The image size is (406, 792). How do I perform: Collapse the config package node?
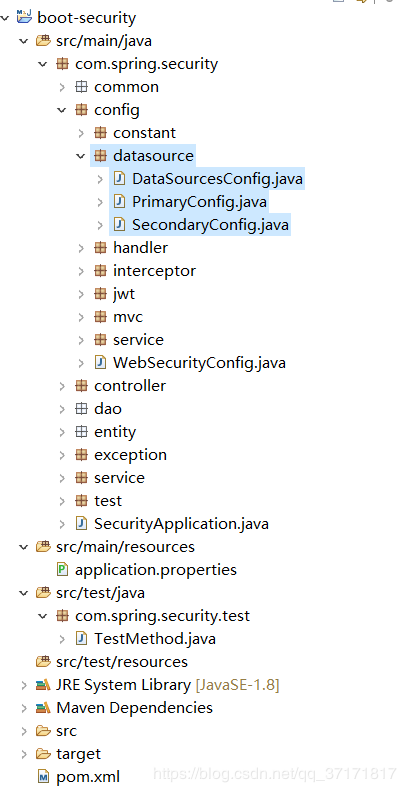click(62, 110)
